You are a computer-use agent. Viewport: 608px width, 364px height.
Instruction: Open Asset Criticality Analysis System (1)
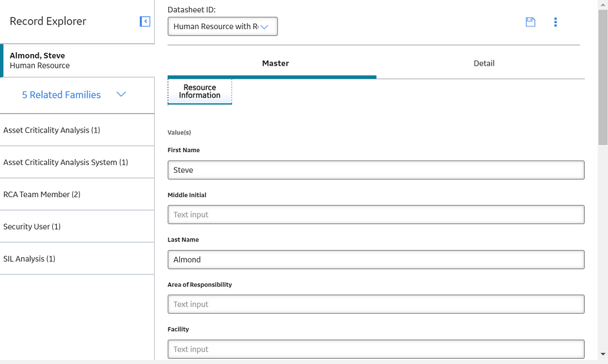pos(77,162)
